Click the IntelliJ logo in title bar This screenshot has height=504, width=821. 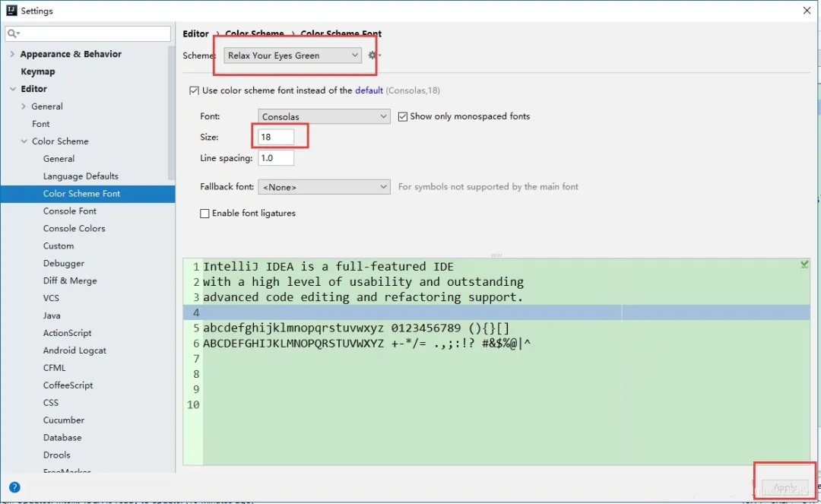[x=11, y=11]
